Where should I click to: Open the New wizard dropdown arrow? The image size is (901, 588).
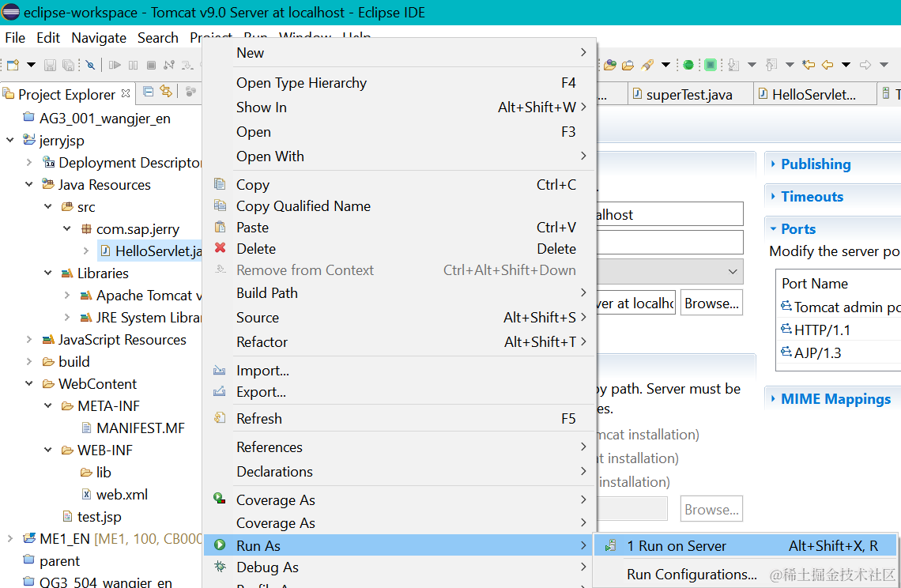tap(31, 65)
